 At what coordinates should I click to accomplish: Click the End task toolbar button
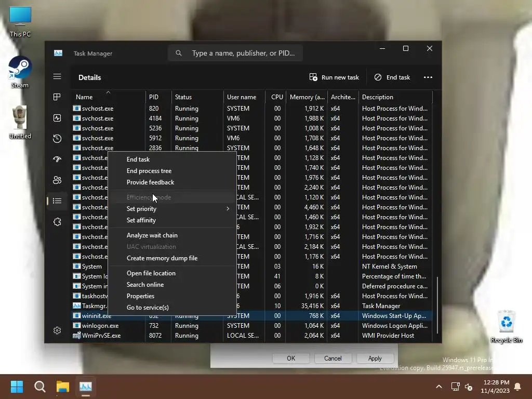click(392, 77)
